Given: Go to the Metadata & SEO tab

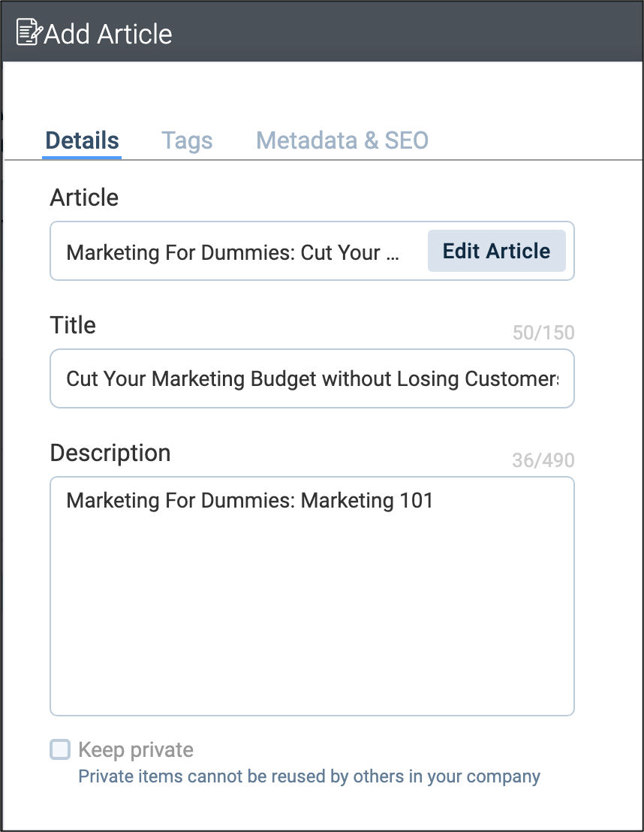Looking at the screenshot, I should click(x=342, y=140).
